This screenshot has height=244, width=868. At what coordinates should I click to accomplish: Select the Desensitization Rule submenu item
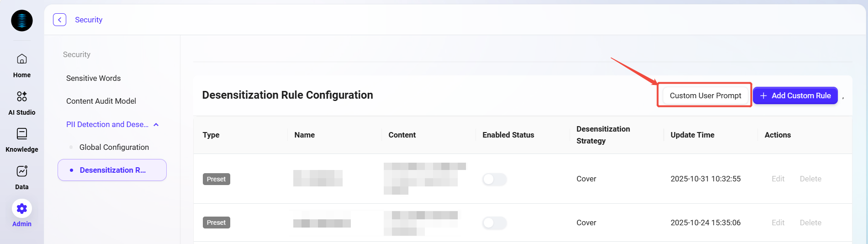112,170
